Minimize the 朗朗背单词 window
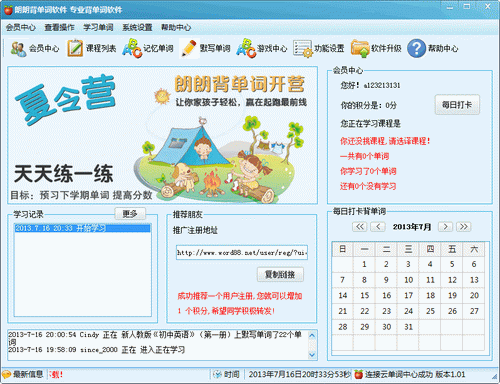 450,7
